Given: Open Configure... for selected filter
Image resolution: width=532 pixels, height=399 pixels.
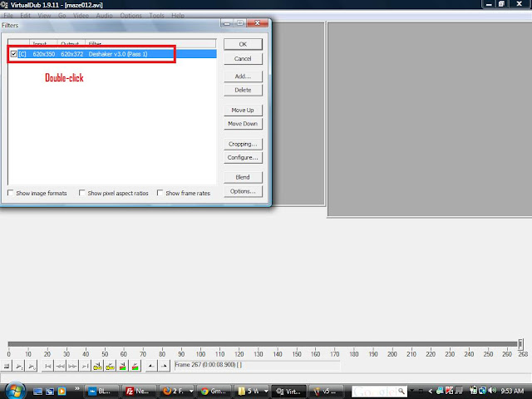Looking at the screenshot, I should pos(243,158).
